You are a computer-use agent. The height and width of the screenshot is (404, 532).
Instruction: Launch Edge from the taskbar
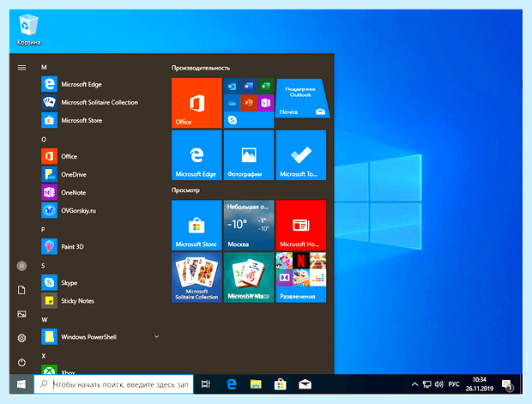(232, 384)
